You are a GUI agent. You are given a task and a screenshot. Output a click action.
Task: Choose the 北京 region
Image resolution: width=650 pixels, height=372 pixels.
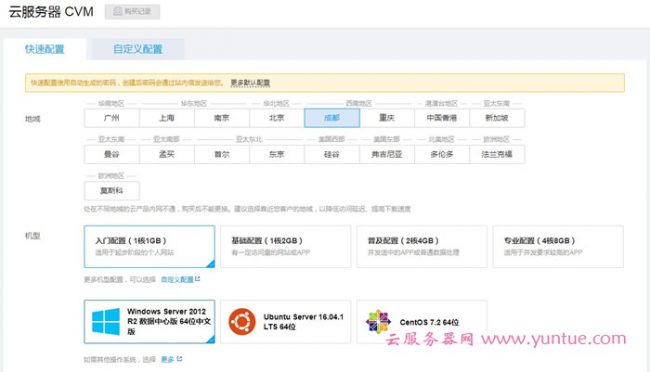click(277, 118)
